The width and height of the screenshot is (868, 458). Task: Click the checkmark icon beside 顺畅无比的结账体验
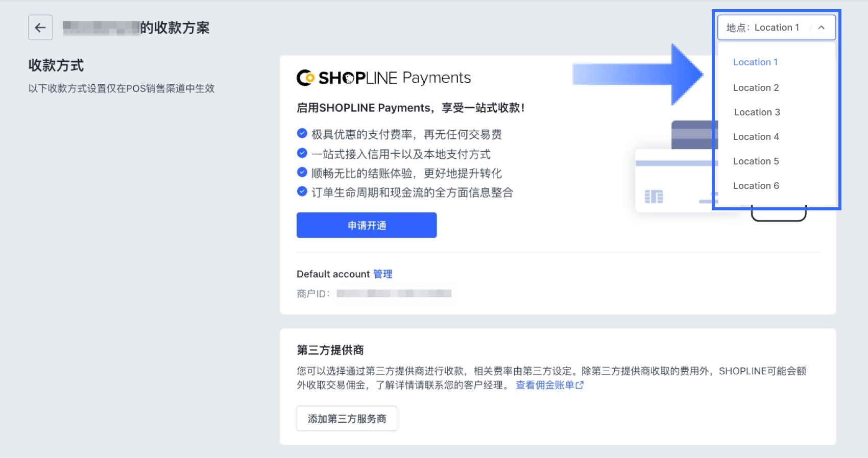[x=302, y=173]
